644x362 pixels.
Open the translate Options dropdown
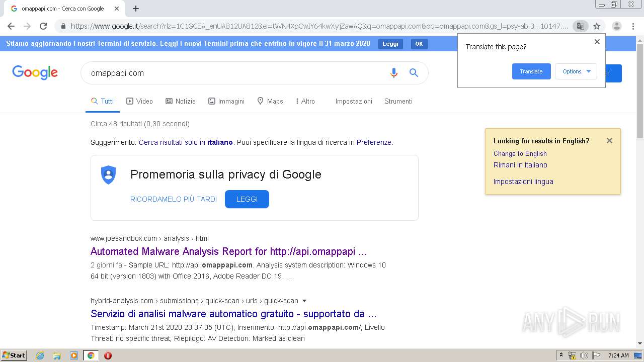click(576, 71)
